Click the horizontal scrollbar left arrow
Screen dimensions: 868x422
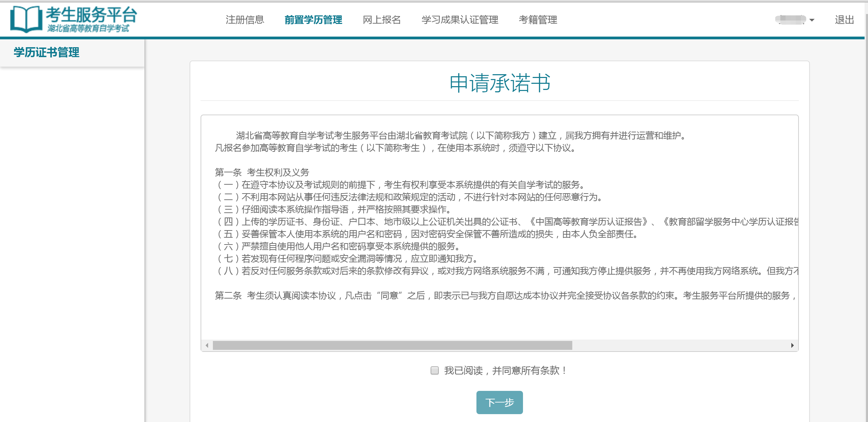click(x=207, y=345)
